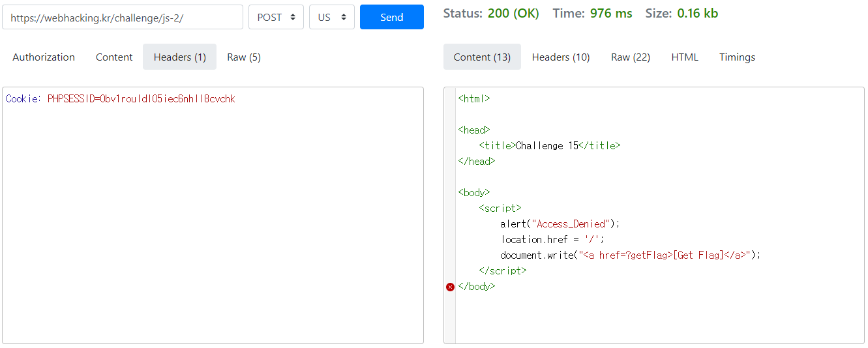Click the location.href = '/' line
Screen dimensions: 868x348
pos(553,240)
